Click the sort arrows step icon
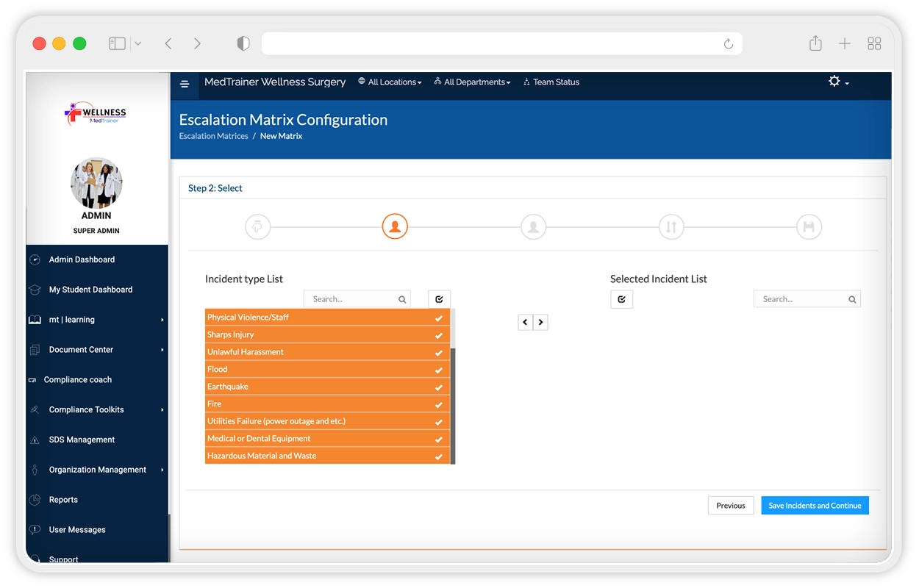 click(671, 227)
